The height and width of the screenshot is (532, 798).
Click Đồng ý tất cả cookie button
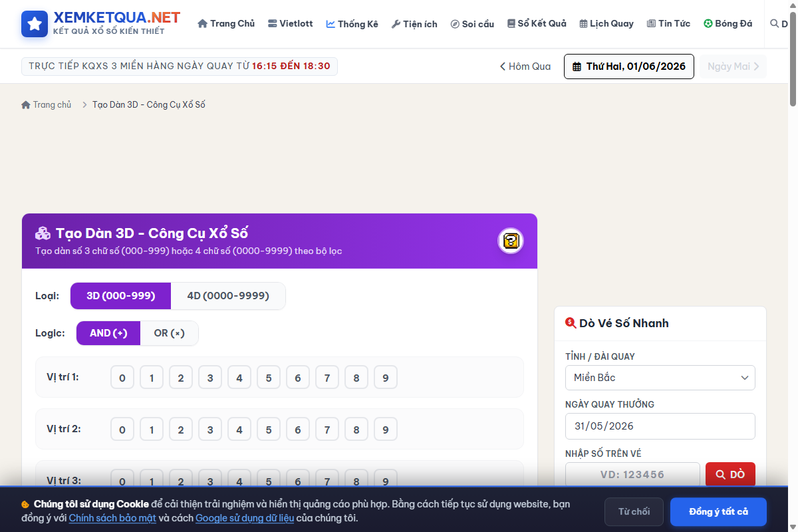point(718,512)
